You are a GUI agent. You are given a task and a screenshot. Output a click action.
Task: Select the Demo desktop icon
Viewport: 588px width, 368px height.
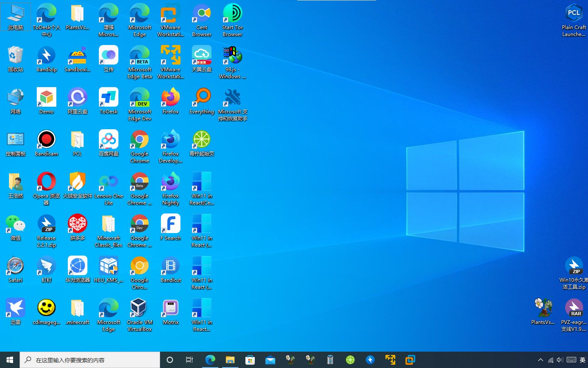pos(47,101)
